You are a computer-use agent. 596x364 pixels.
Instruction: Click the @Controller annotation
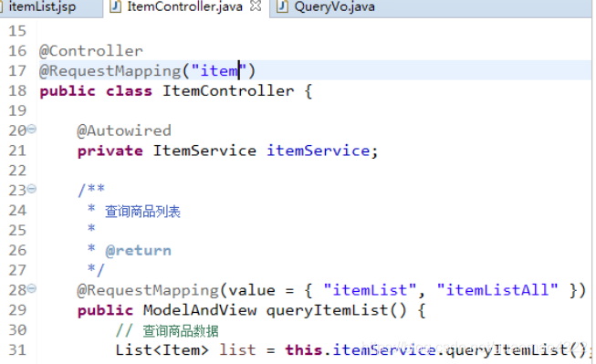point(91,51)
